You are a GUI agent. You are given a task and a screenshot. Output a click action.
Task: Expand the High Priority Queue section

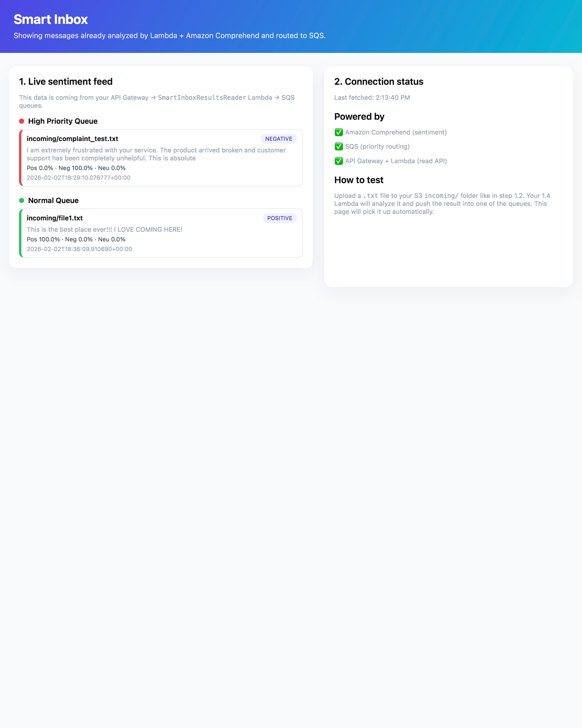(x=63, y=121)
